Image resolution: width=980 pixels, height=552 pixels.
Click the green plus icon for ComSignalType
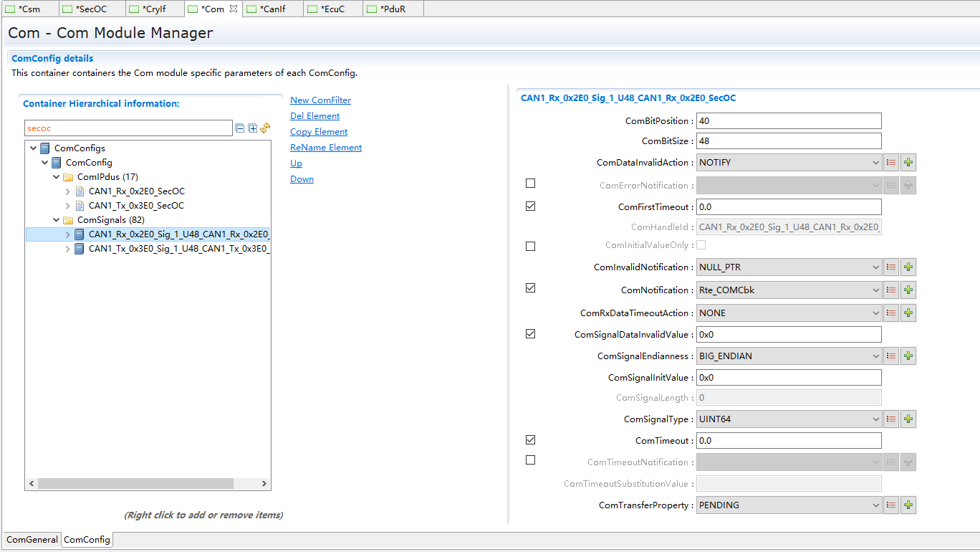click(x=908, y=419)
